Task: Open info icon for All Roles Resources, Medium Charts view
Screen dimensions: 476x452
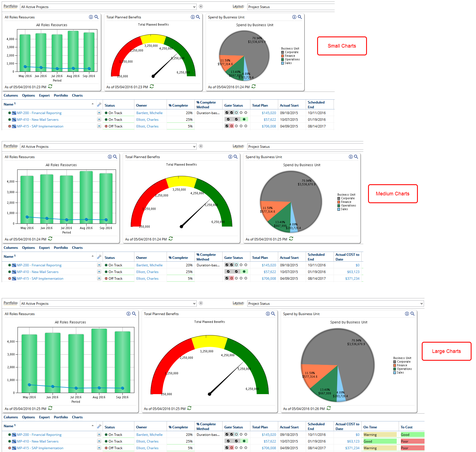Action: 110,157
